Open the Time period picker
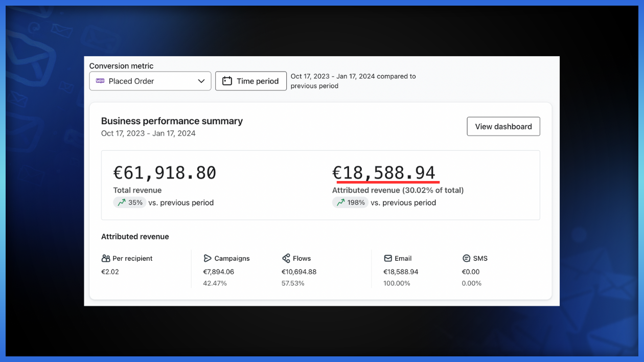 [250, 81]
